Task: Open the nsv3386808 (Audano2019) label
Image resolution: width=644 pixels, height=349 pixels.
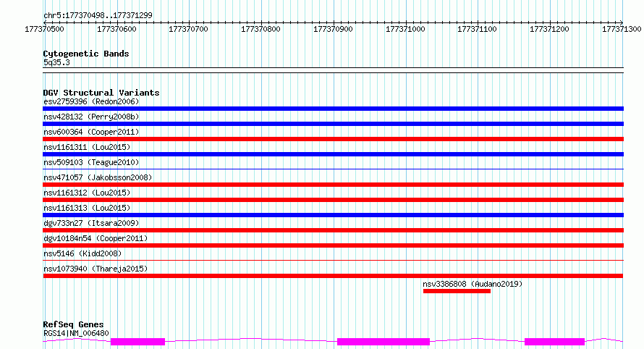Action: coord(473,284)
